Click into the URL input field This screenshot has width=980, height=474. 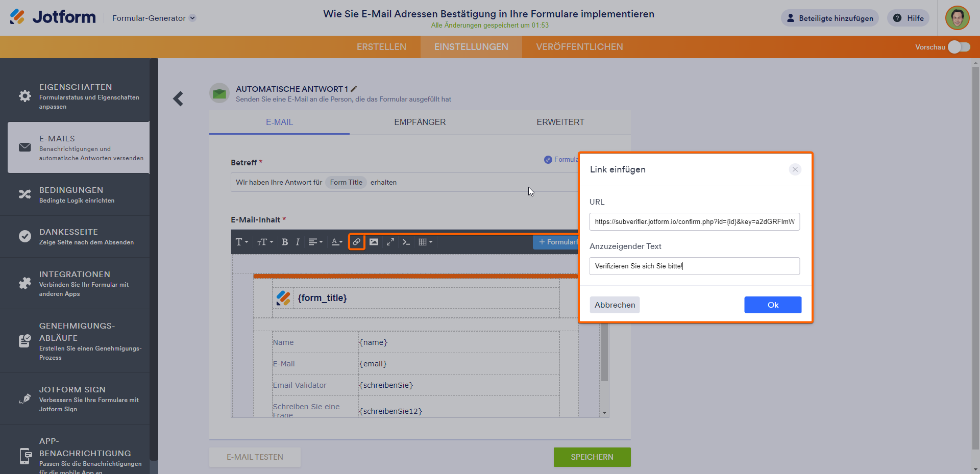pos(695,221)
